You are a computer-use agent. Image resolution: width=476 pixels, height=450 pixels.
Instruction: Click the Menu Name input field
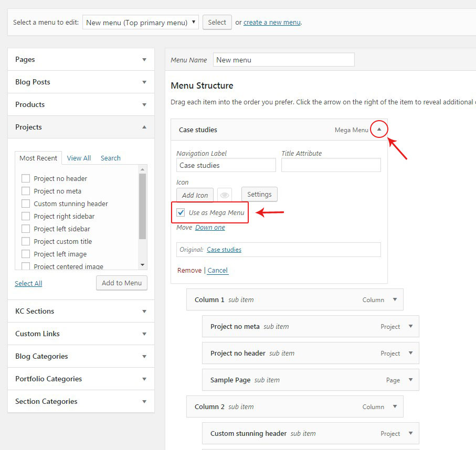(283, 59)
